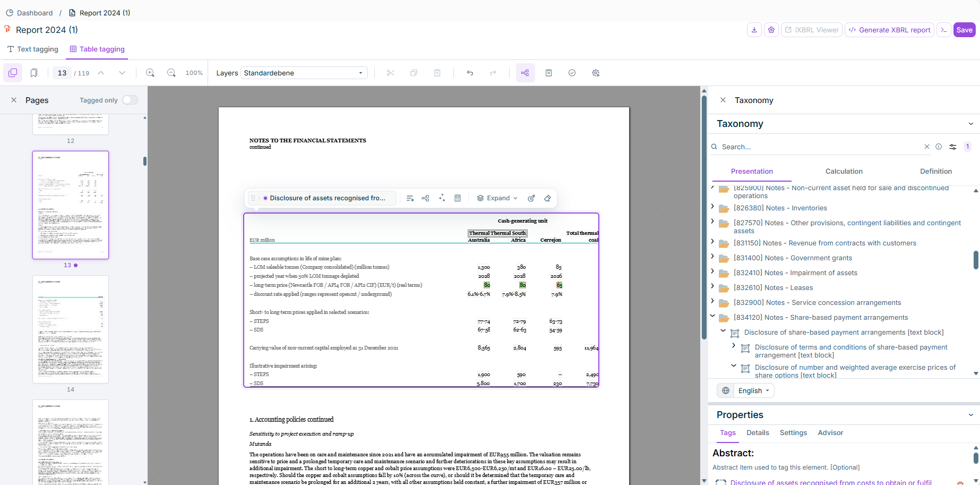The image size is (980, 485).
Task: Click the wrap-text icon in tag toolbar
Action: tap(410, 198)
